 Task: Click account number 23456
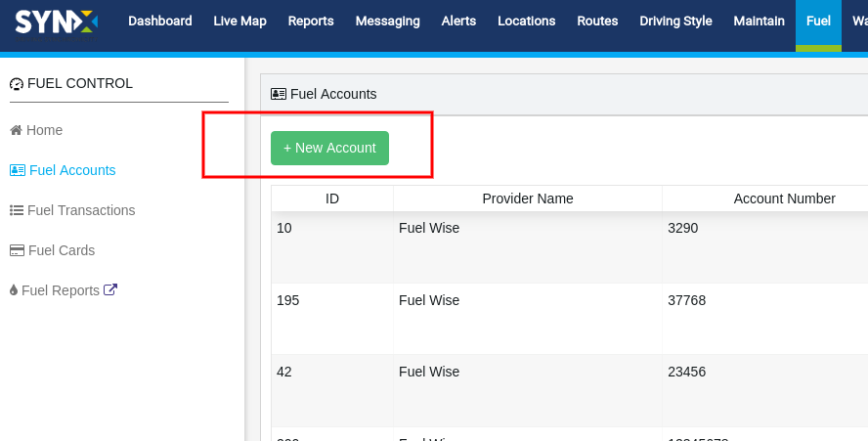pyautogui.click(x=687, y=372)
